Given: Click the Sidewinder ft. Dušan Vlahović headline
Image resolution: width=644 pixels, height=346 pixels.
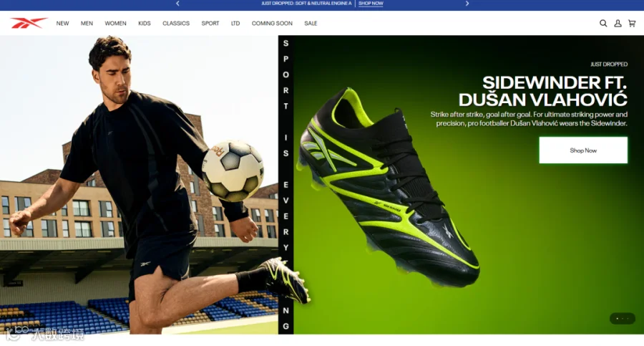Looking at the screenshot, I should tap(542, 91).
